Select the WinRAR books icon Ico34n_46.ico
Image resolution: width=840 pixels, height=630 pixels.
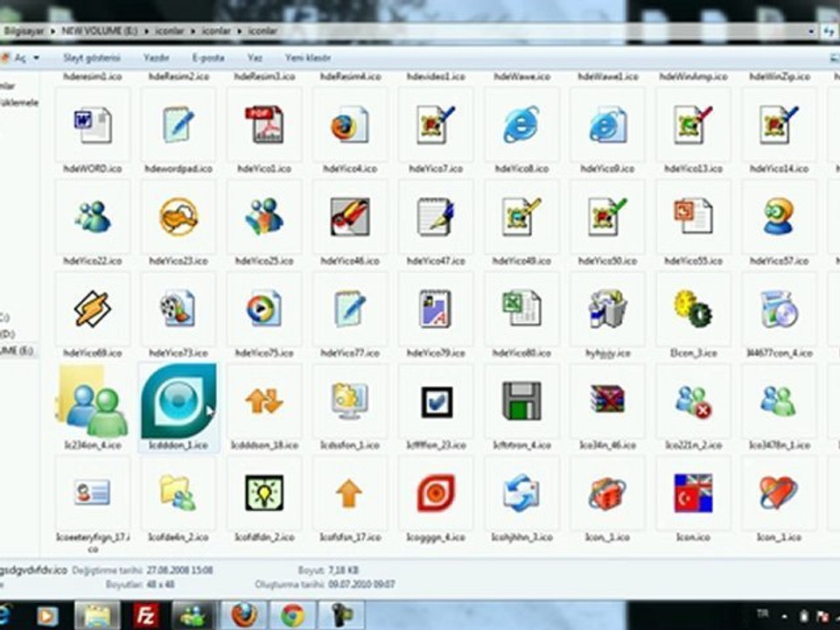tap(607, 400)
